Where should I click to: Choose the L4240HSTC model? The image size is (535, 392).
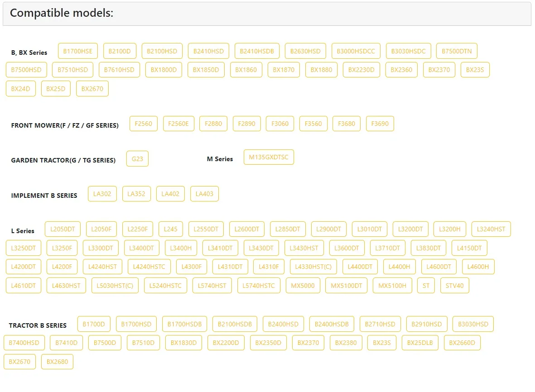(149, 267)
